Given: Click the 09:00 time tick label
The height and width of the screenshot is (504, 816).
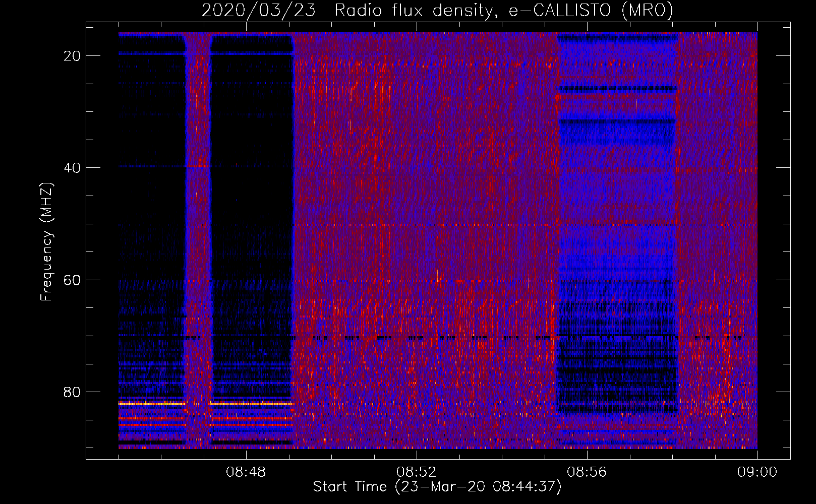Looking at the screenshot, I should point(757,472).
